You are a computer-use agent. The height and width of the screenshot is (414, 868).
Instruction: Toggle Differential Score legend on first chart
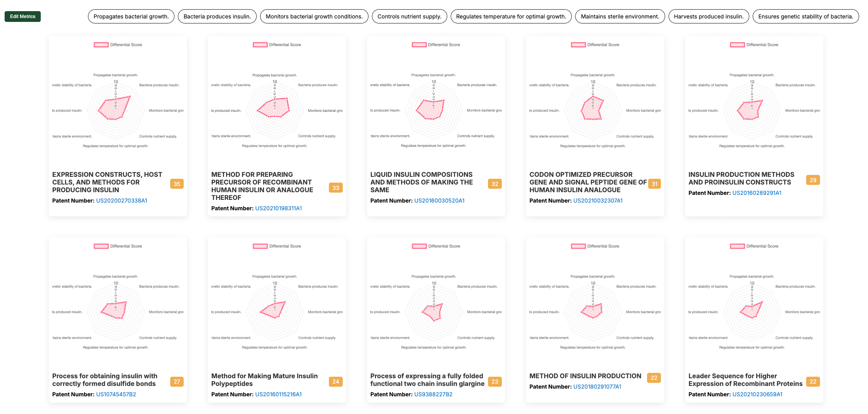pos(118,45)
